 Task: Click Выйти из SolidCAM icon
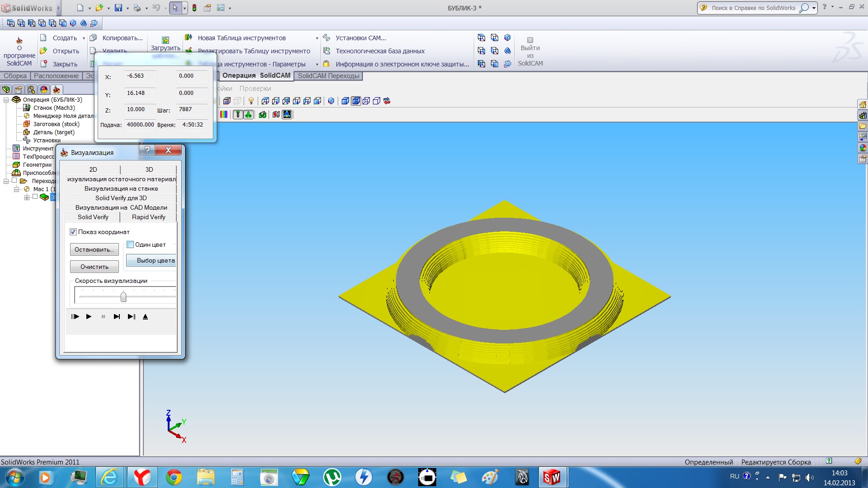tap(530, 40)
